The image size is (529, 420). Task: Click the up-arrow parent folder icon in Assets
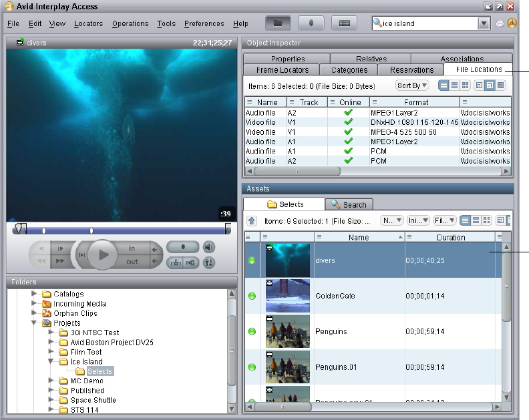252,220
